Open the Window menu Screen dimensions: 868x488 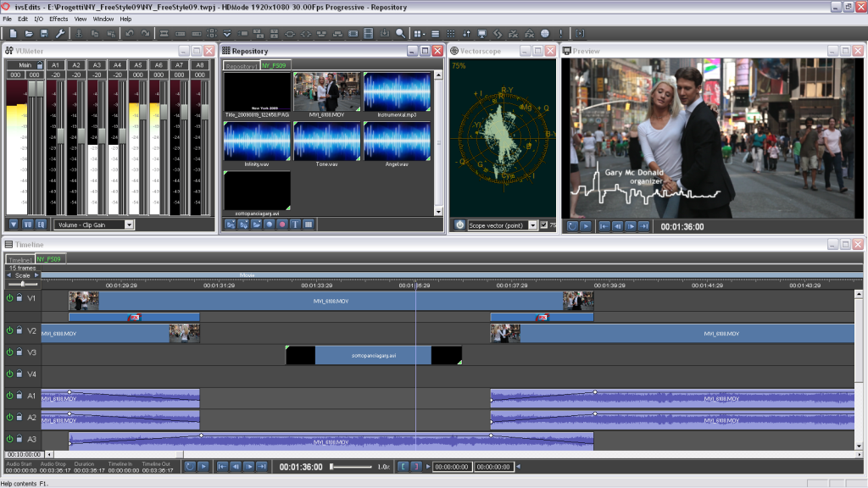click(103, 19)
